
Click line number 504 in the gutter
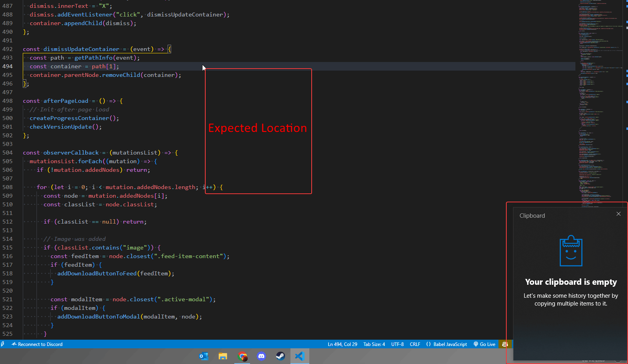coord(7,153)
